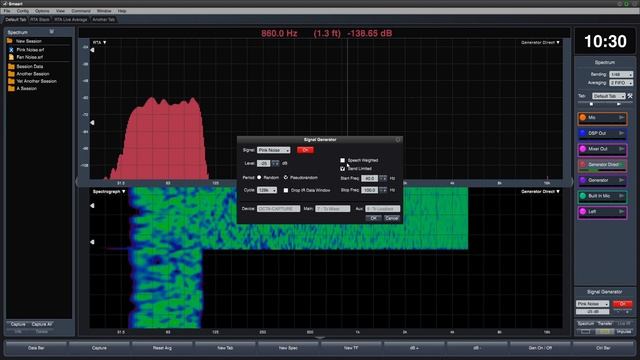Click the Reset Avg button

(x=162, y=348)
